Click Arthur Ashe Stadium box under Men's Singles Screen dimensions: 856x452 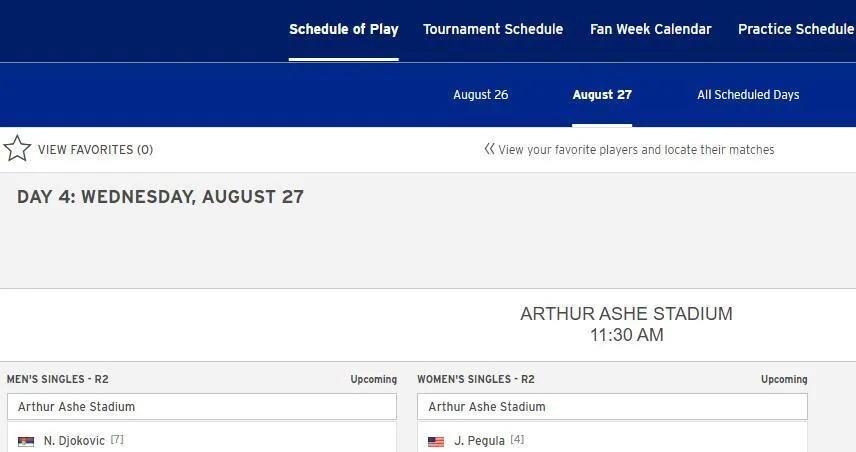tap(201, 407)
